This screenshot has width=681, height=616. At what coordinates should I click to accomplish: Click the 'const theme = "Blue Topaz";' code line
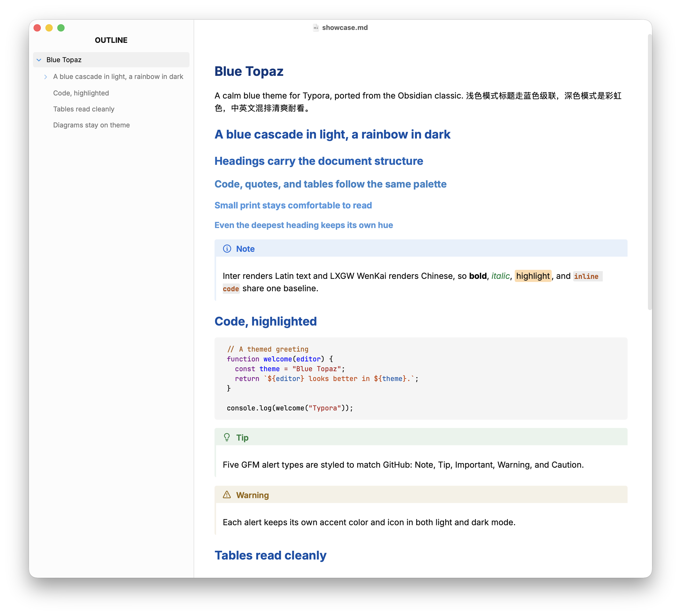point(290,369)
